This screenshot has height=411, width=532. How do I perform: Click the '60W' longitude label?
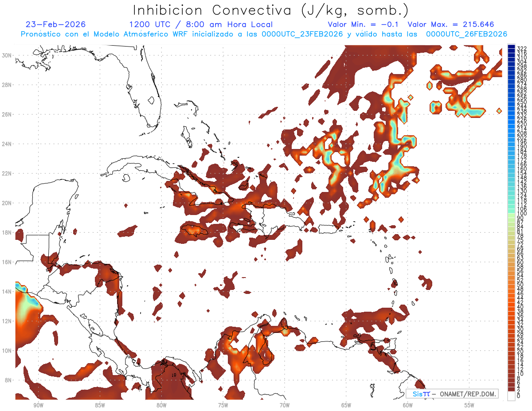[408, 405]
